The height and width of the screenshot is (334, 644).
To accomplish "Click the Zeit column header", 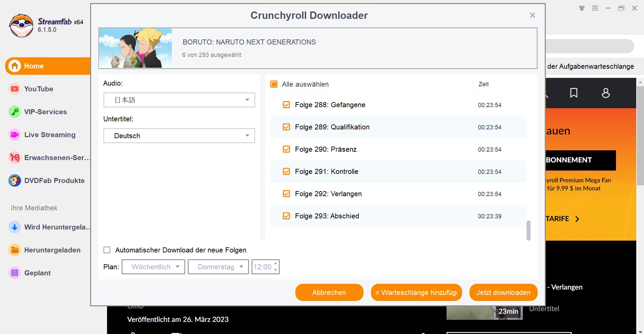I will point(484,84).
